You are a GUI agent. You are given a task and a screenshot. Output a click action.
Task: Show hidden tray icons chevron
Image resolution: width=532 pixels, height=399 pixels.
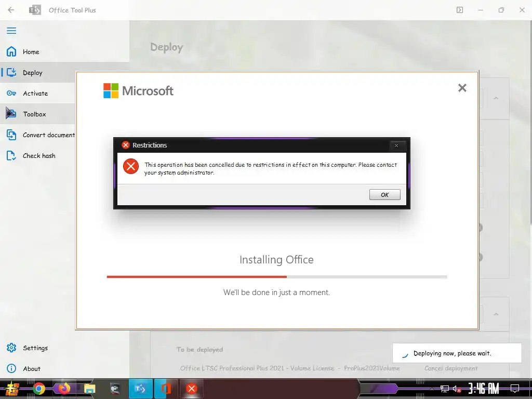click(432, 389)
